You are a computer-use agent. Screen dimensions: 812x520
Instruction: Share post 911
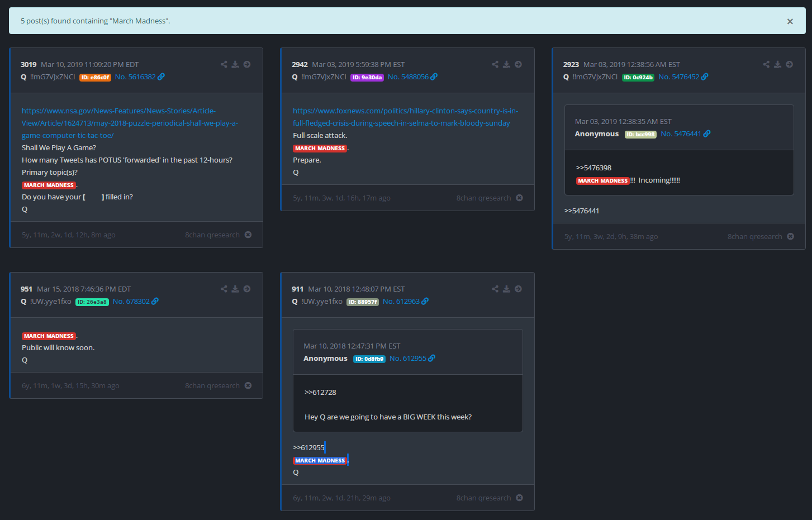click(495, 289)
